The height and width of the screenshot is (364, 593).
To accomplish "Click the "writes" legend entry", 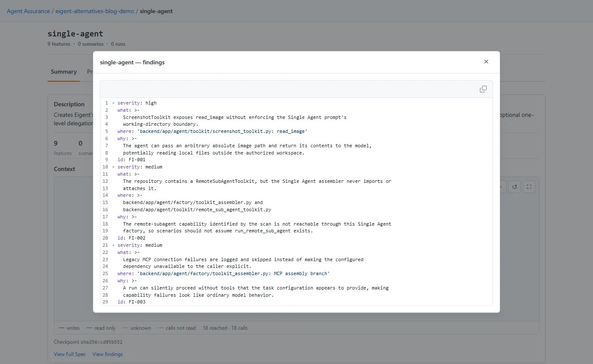I will tap(69, 328).
